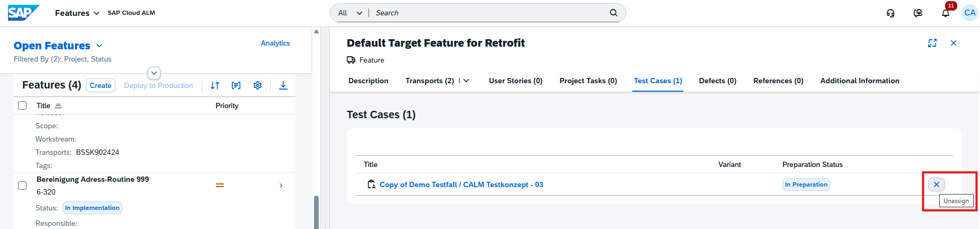The width and height of the screenshot is (980, 229).
Task: Click the Deploy to Production button
Action: (158, 85)
